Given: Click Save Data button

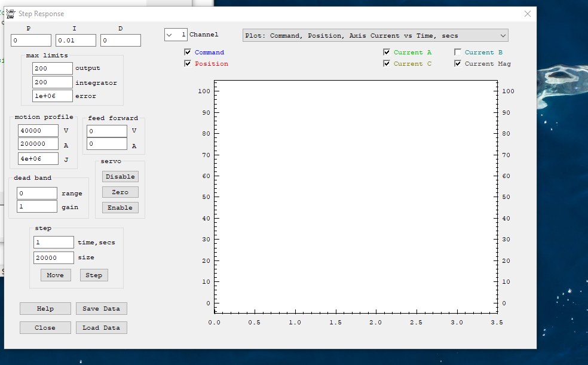Looking at the screenshot, I should click(101, 309).
